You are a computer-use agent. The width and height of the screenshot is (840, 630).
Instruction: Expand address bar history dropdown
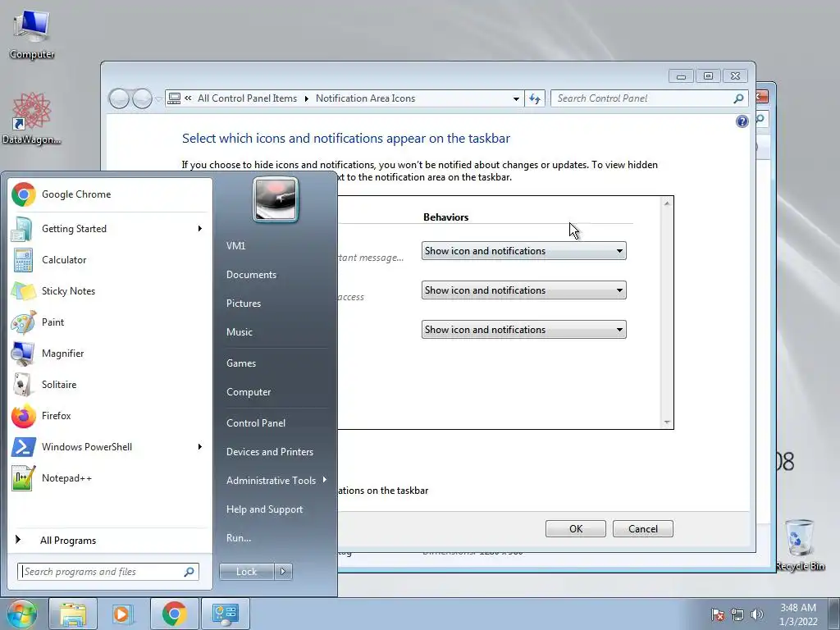coord(516,98)
